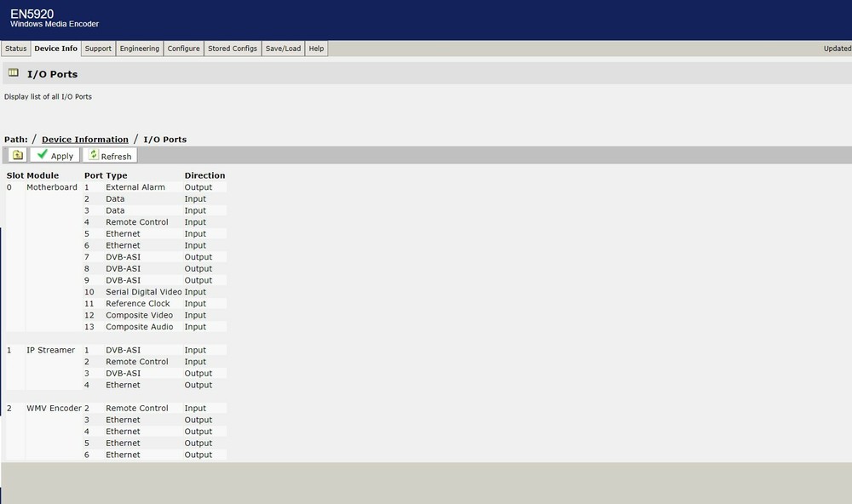852x504 pixels.
Task: Click Ethernet for WMV Encoder port 3
Action: pyautogui.click(x=123, y=420)
